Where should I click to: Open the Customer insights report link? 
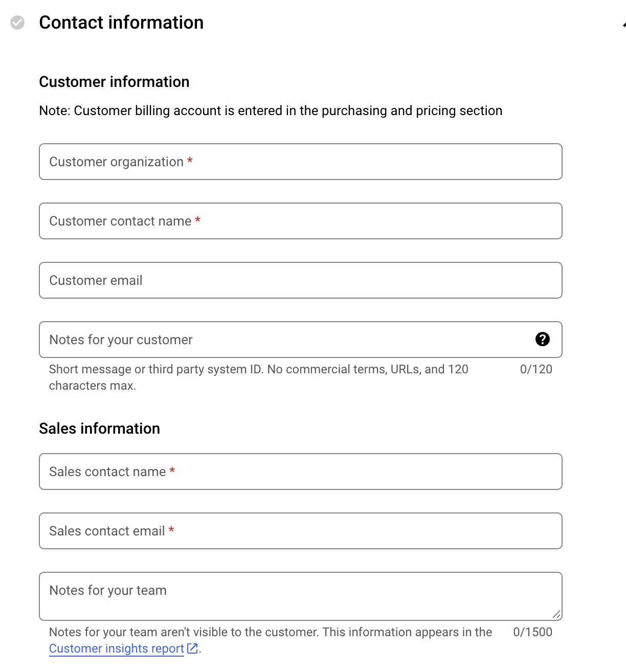(x=117, y=648)
